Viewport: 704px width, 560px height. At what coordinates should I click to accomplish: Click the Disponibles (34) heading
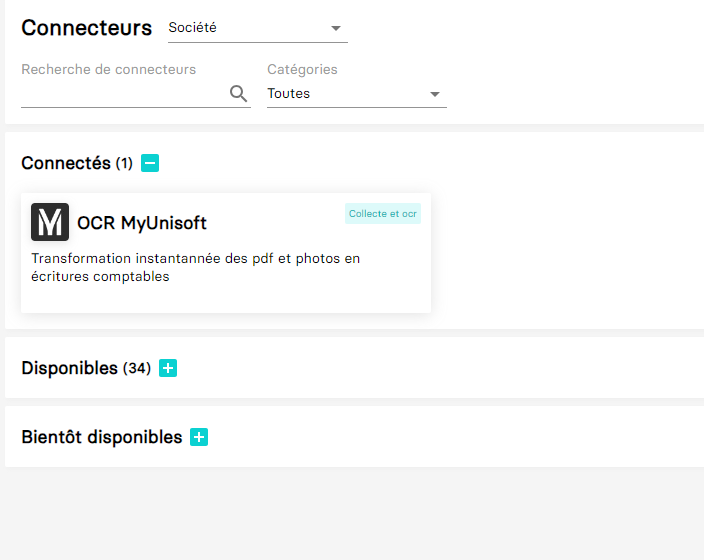[x=86, y=368]
